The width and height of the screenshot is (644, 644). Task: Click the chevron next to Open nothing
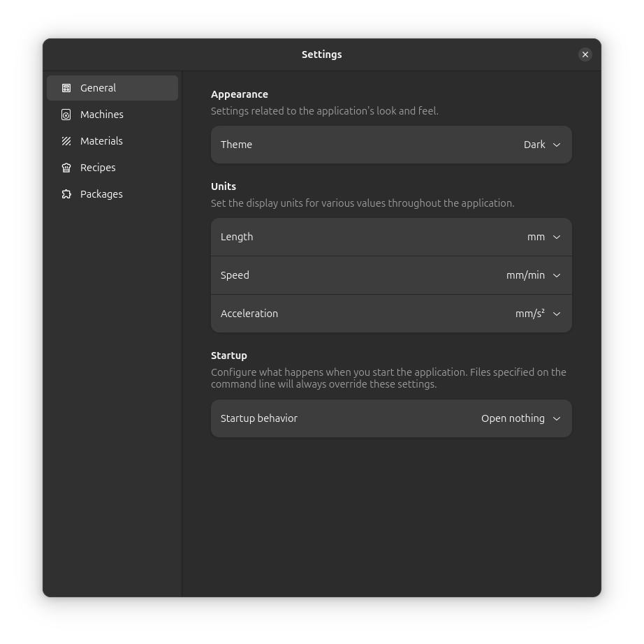(557, 418)
